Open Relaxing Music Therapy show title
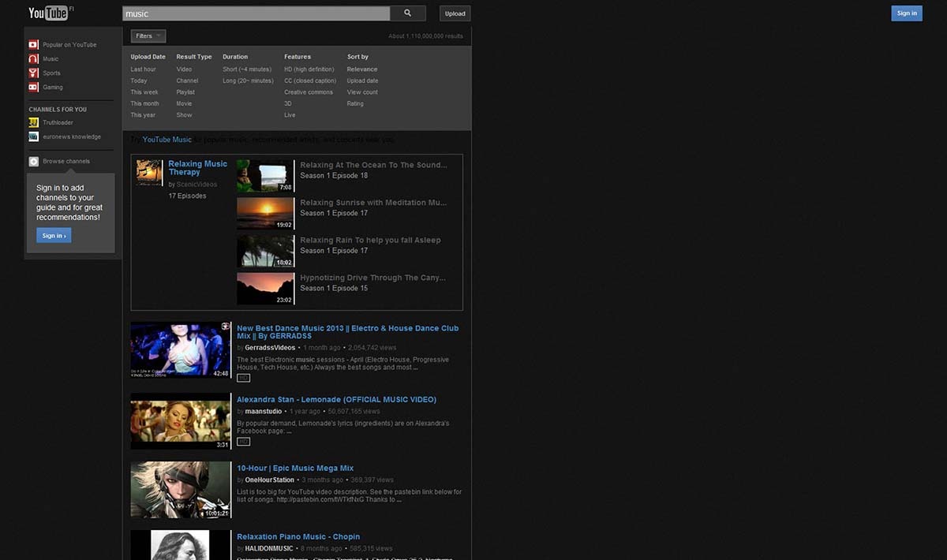 197,168
